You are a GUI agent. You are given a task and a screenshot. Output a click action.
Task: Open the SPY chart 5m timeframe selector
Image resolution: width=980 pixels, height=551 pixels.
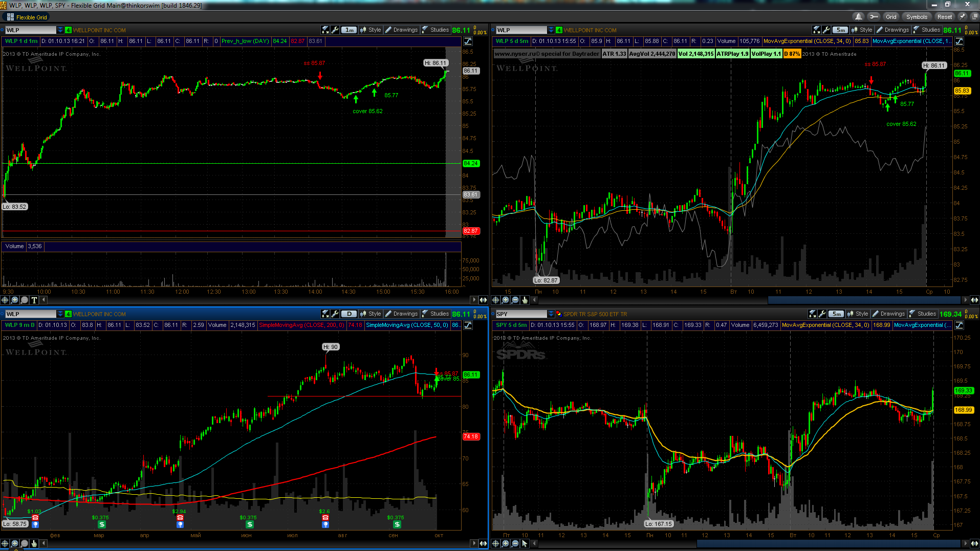[x=836, y=314]
